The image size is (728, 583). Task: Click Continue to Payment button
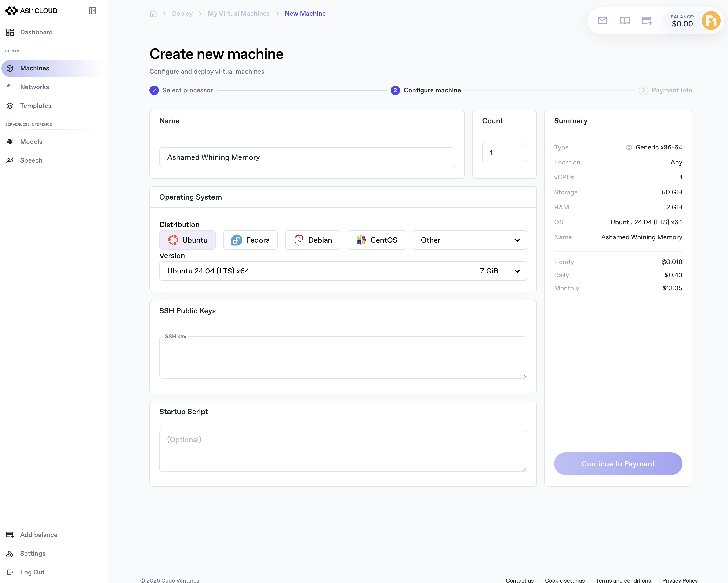[x=618, y=463]
